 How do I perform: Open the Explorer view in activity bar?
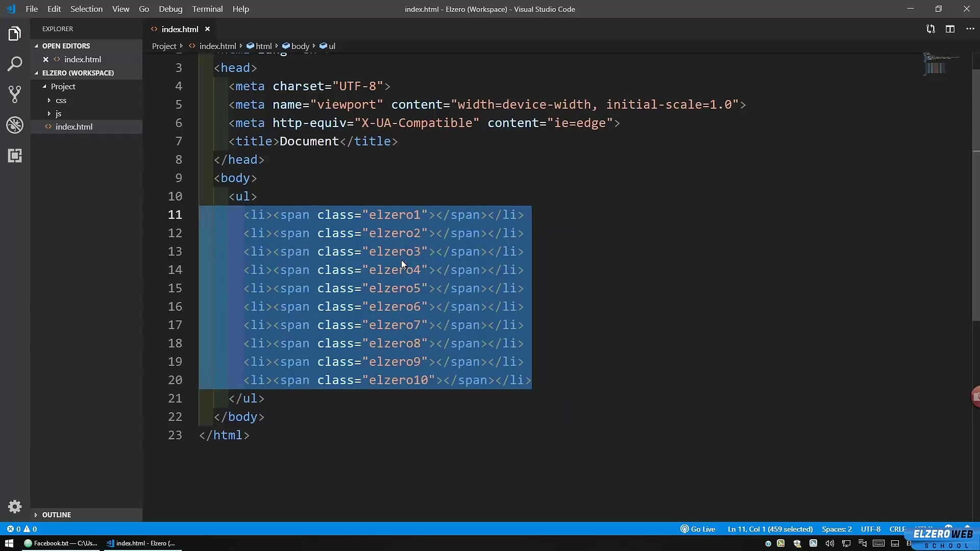click(15, 34)
